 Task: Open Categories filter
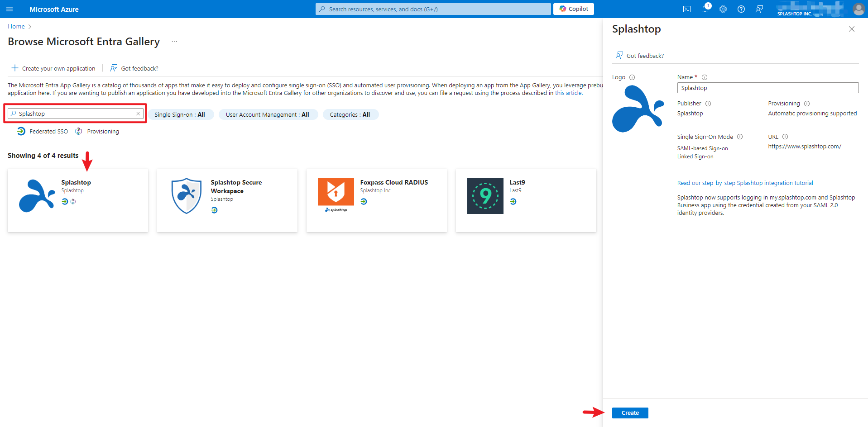[350, 115]
